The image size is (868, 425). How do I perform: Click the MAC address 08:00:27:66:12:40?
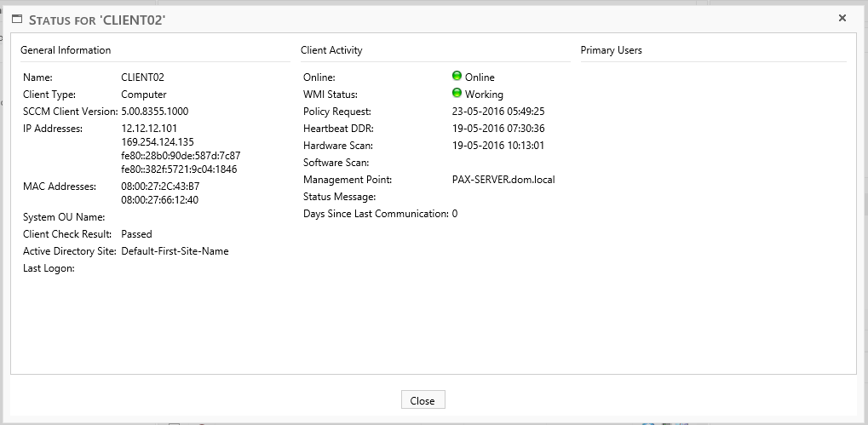[160, 200]
